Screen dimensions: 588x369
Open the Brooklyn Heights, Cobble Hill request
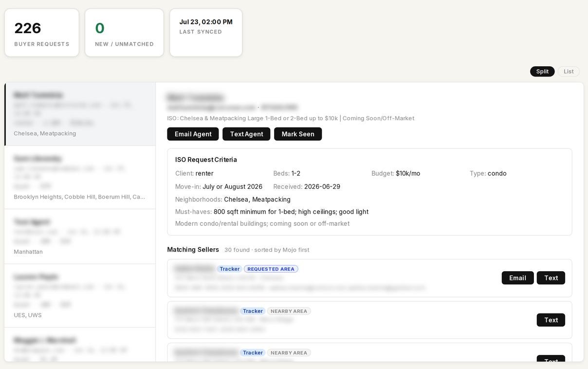click(80, 177)
